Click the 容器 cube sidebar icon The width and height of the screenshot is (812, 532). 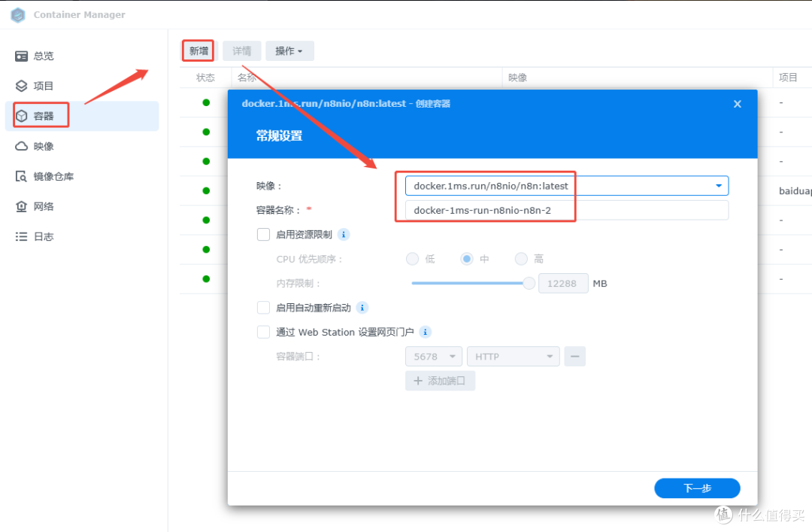(21, 116)
